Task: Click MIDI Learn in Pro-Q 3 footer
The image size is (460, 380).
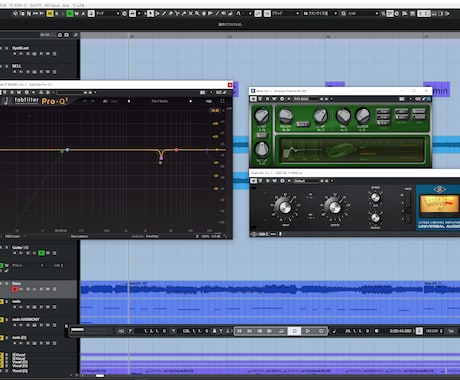Action: click(x=12, y=236)
